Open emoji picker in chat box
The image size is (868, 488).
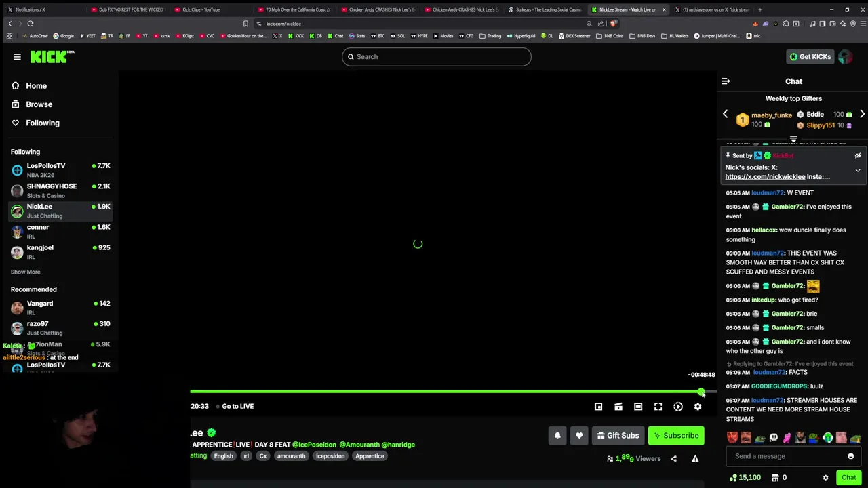850,456
